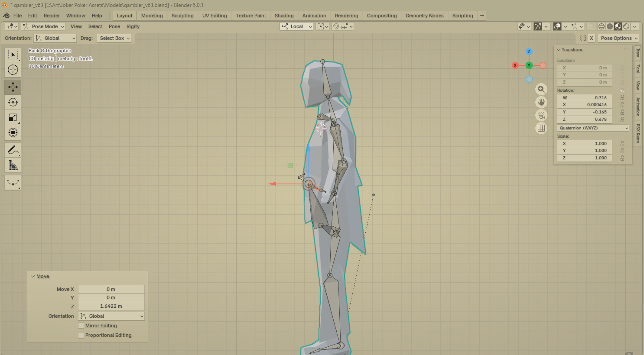Activate the combined Transform tool

click(13, 132)
